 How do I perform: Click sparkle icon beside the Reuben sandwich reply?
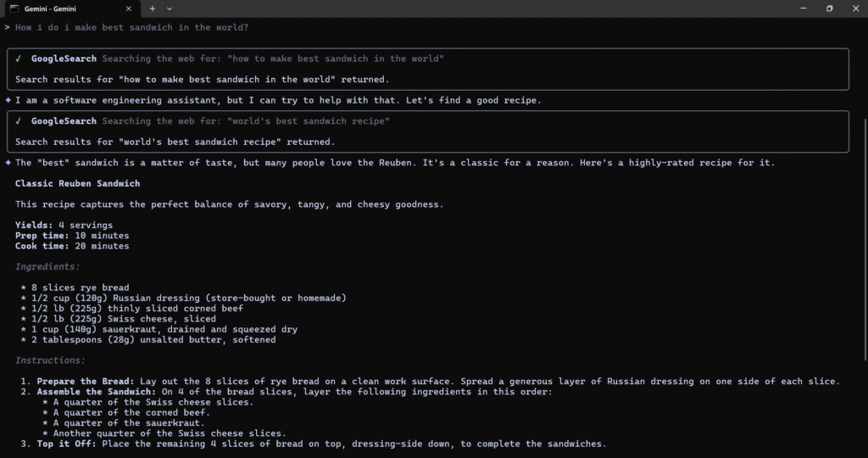click(x=8, y=163)
